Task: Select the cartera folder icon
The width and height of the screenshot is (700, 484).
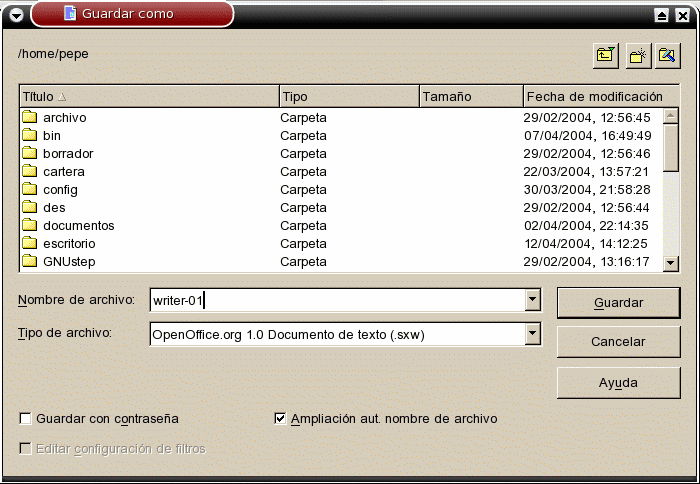Action: 30,172
